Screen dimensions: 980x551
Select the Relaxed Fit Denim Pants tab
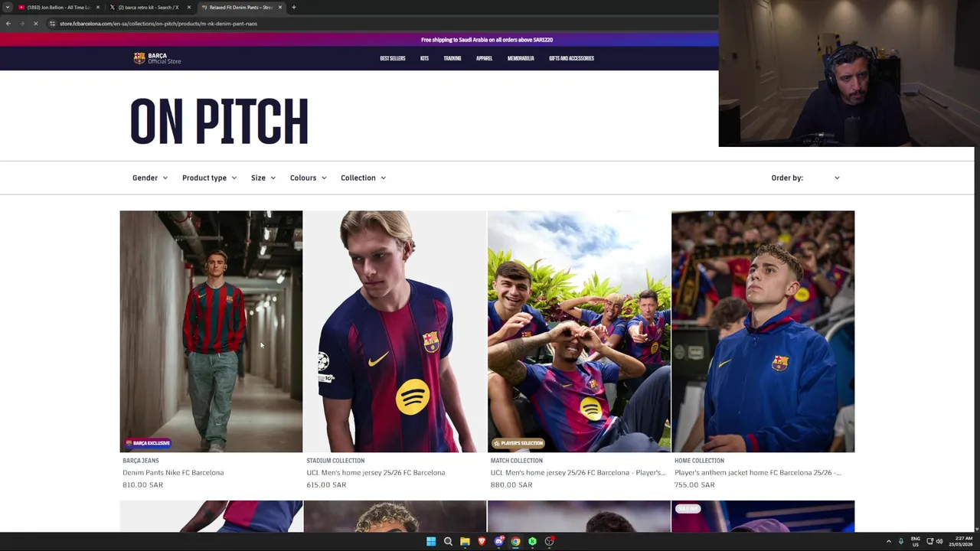point(240,7)
